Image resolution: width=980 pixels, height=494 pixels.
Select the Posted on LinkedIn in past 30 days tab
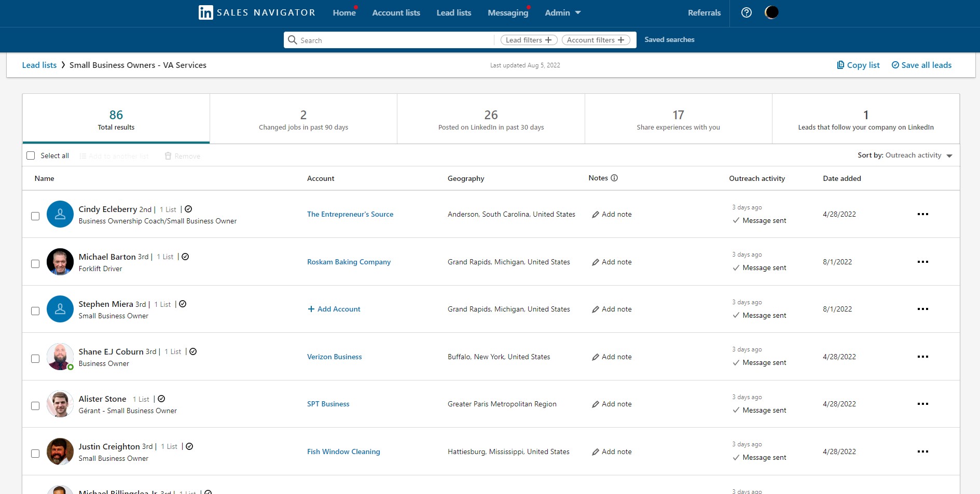[491, 119]
